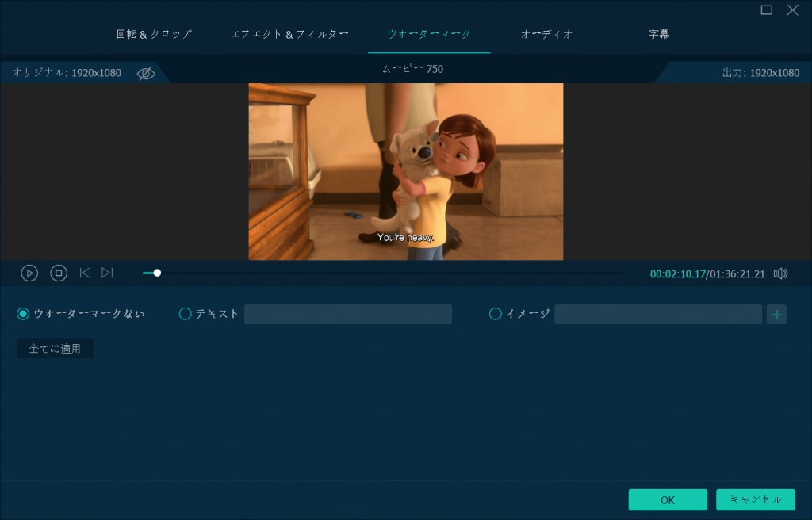Viewport: 812px width, 520px height.
Task: Confirm changes with the OK button
Action: pos(667,499)
